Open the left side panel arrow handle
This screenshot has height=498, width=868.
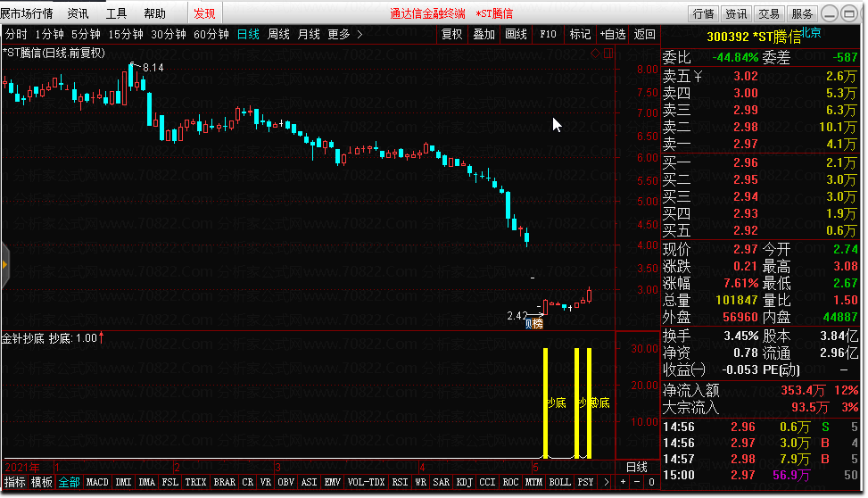tap(5, 265)
